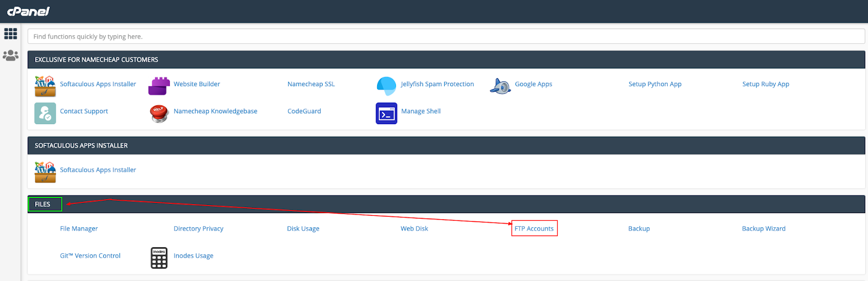This screenshot has width=868, height=281.
Task: Open Setup Ruby App
Action: click(765, 84)
